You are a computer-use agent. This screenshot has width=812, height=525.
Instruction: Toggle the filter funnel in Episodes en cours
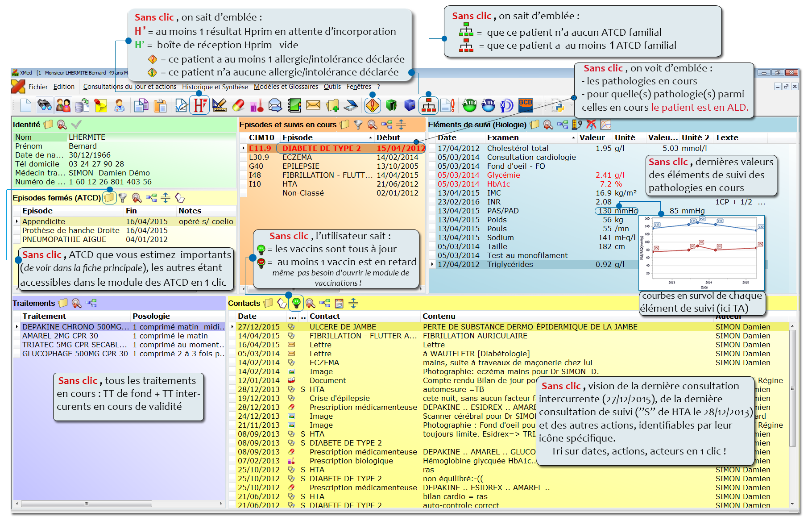[x=358, y=125]
